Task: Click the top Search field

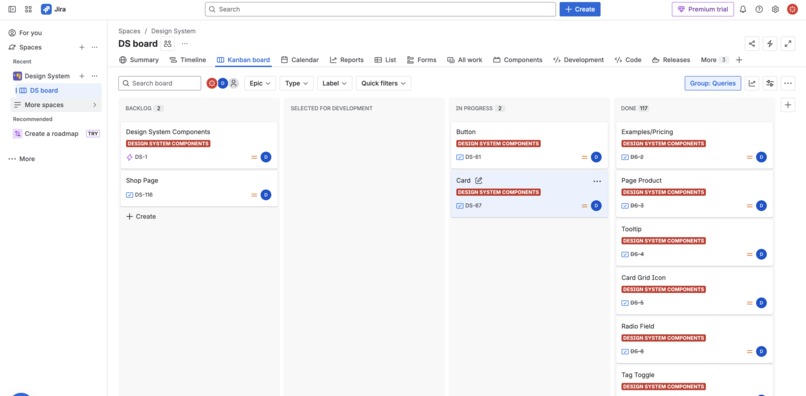Action: click(380, 9)
